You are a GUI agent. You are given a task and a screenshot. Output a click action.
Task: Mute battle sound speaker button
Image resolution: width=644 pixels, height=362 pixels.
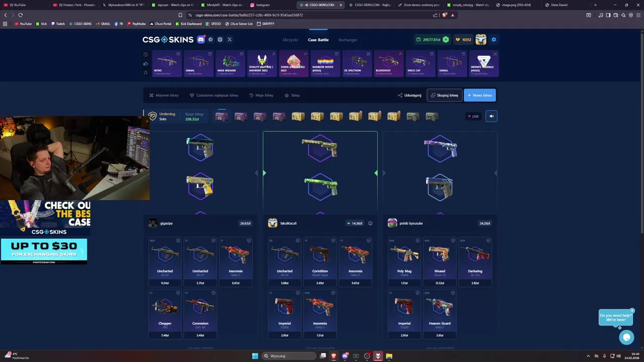click(x=492, y=116)
